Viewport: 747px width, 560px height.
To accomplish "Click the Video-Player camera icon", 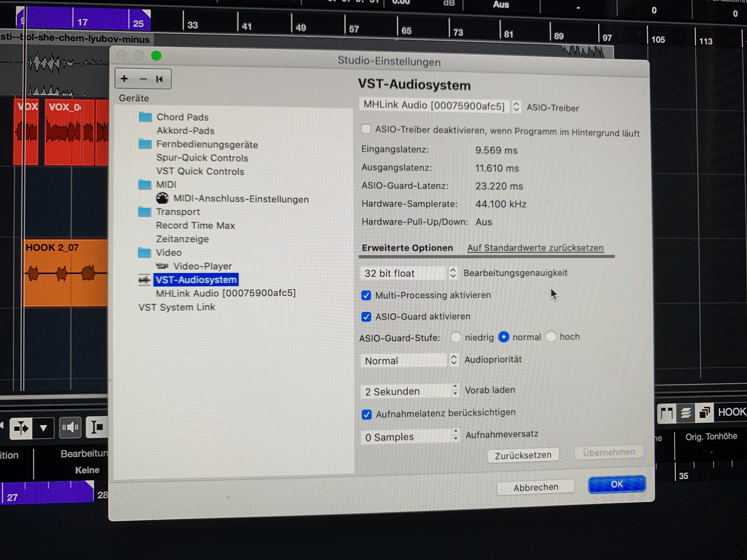I will [162, 266].
